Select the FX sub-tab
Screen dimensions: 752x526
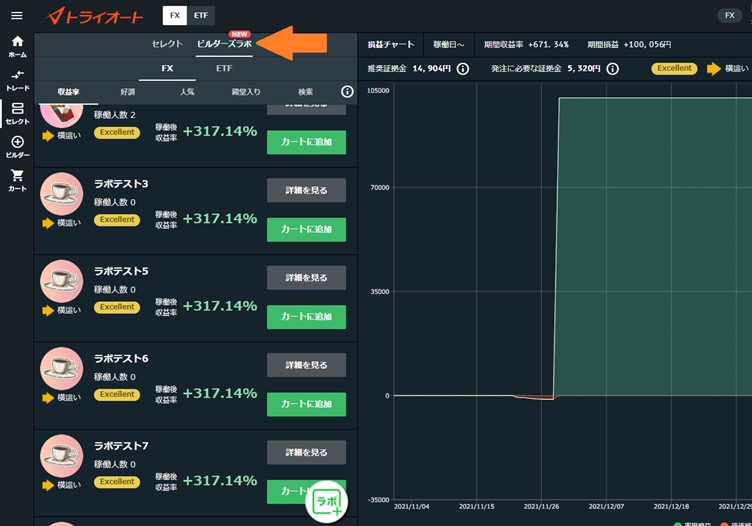tap(167, 69)
